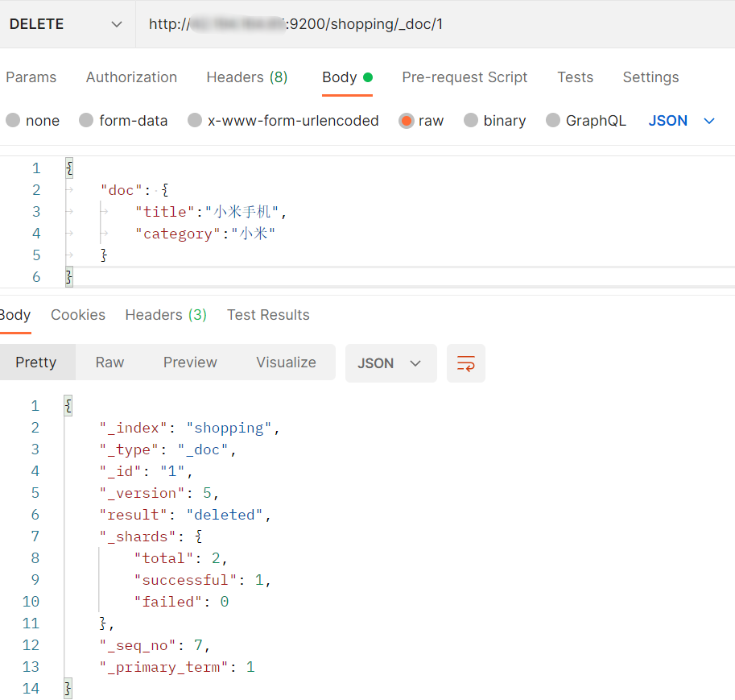
Task: Click the request URL input field
Action: (x=435, y=24)
